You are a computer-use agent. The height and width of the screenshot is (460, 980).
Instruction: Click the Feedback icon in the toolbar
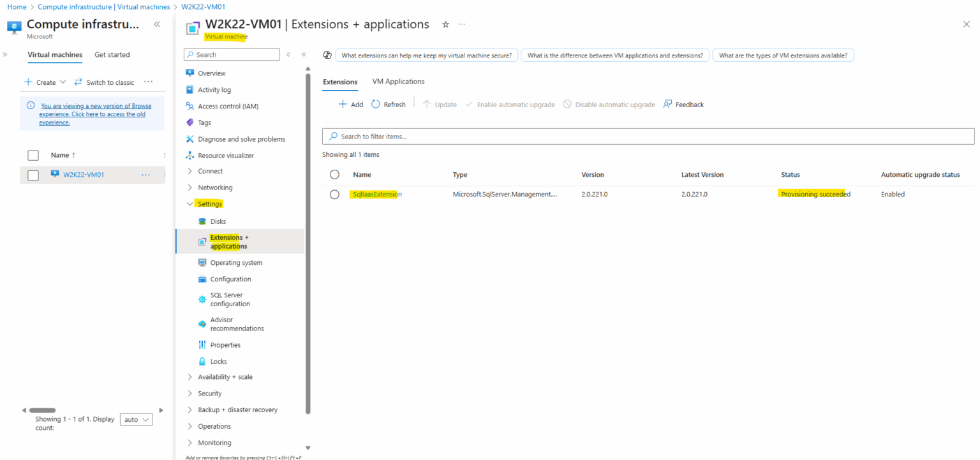(668, 104)
